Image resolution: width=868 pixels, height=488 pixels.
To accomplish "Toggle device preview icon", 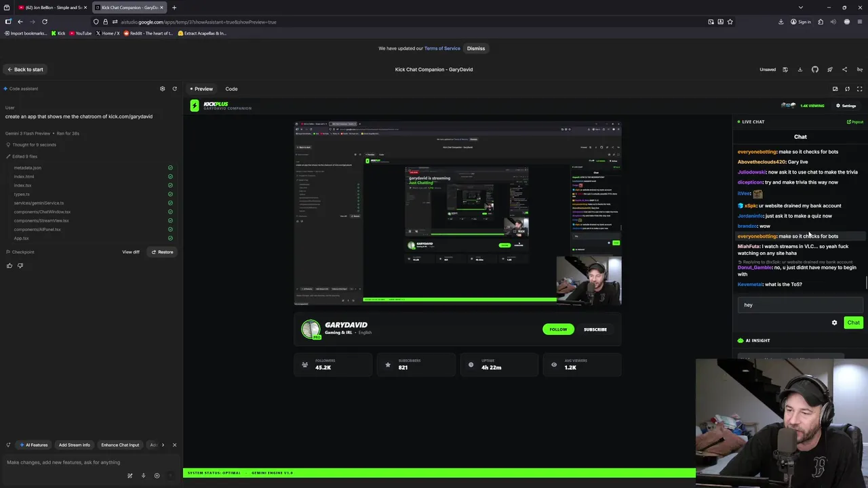I will 835,89.
